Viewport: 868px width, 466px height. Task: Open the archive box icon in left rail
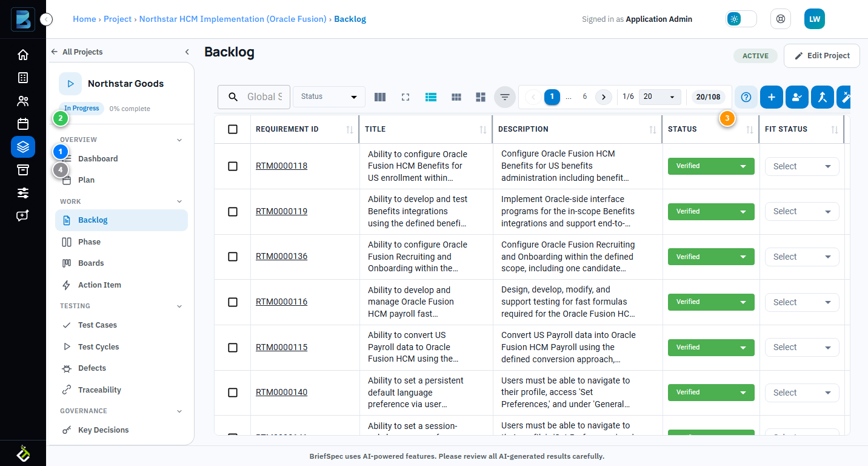point(23,170)
